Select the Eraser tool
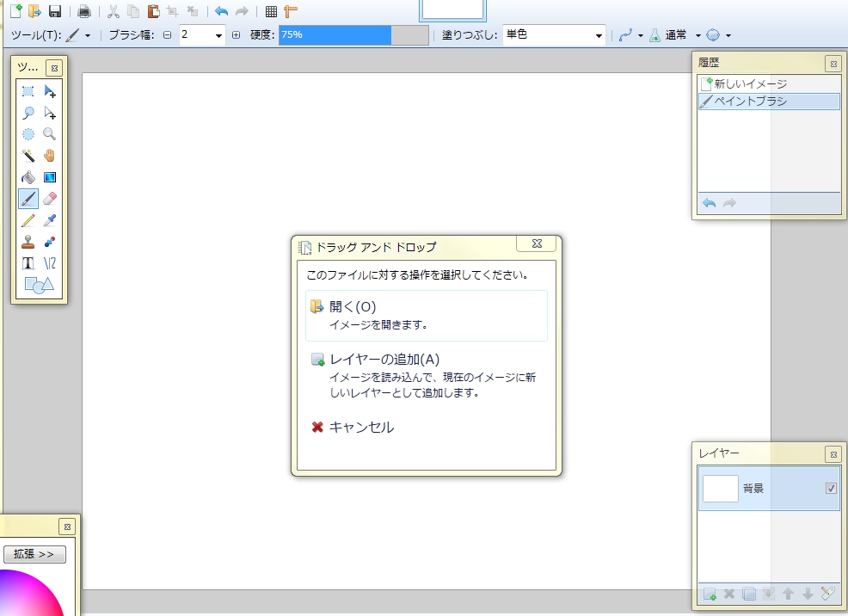The width and height of the screenshot is (848, 616). click(50, 199)
